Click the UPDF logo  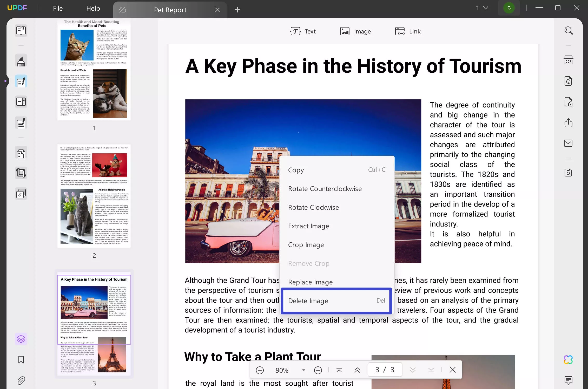click(17, 8)
